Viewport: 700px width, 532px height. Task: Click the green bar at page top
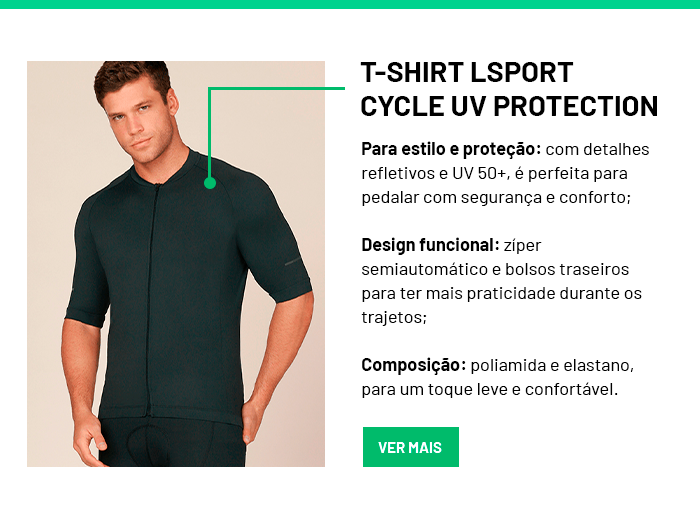tap(350, 4)
